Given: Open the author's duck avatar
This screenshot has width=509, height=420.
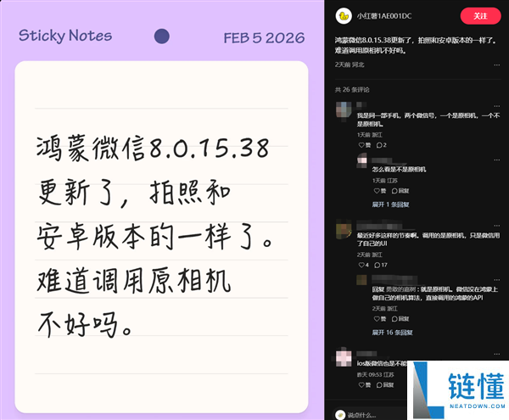Looking at the screenshot, I should [344, 16].
